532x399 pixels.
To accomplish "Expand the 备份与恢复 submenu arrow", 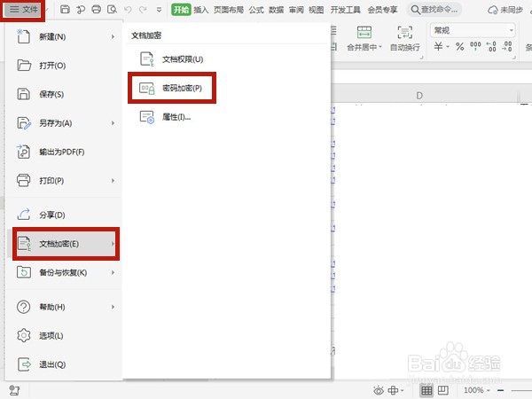I will (x=113, y=272).
